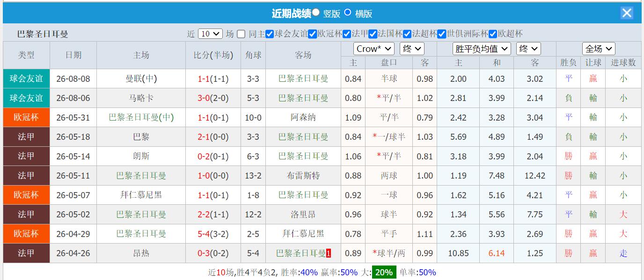
Task: Open the 5-4(3-2) score on 26-04-29
Action: click(213, 234)
